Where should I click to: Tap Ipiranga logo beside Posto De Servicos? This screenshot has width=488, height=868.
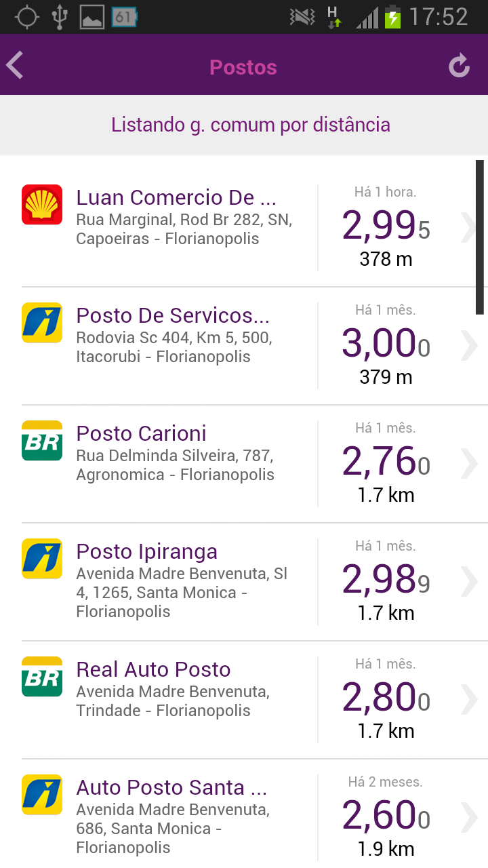42,322
